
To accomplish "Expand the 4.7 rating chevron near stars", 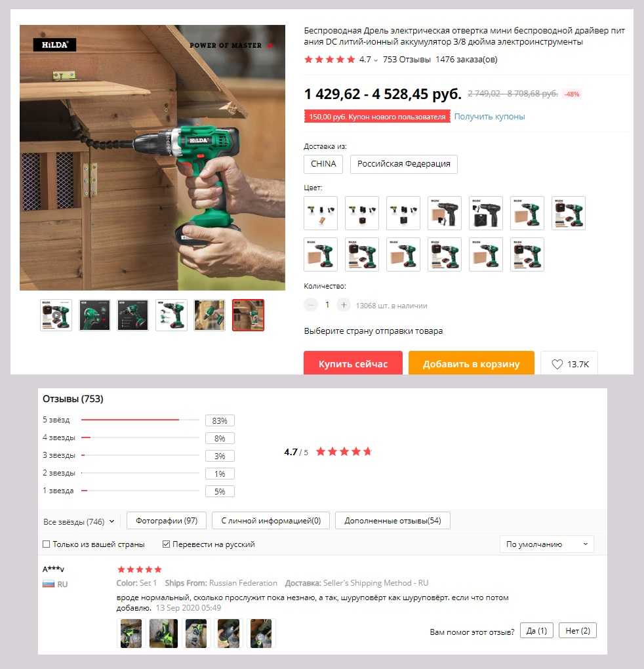I will [x=376, y=60].
